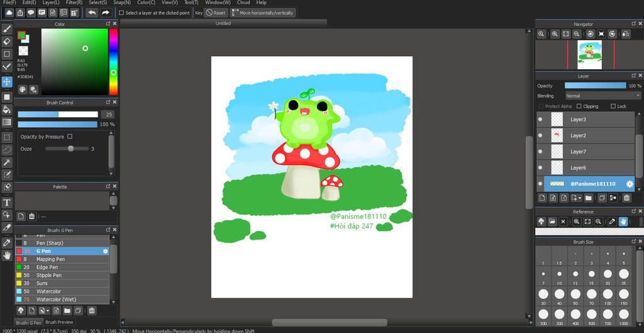
Task: Open G Pen brush settings gear
Action: pos(106,251)
